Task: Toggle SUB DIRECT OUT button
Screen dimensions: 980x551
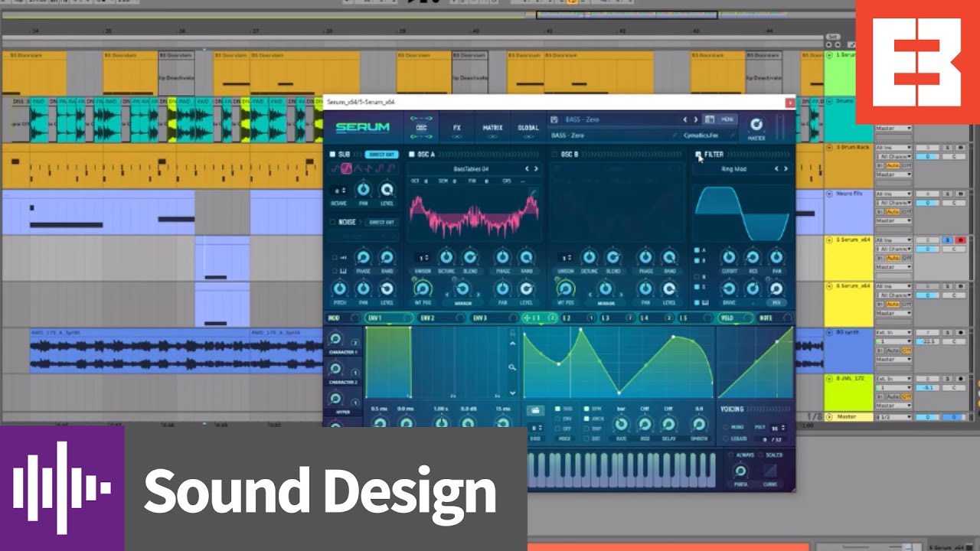Action: pyautogui.click(x=381, y=155)
